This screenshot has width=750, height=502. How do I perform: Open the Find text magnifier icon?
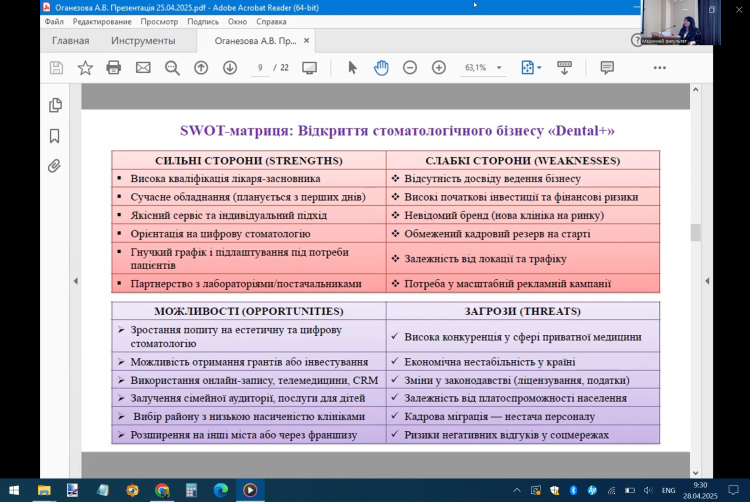172,68
